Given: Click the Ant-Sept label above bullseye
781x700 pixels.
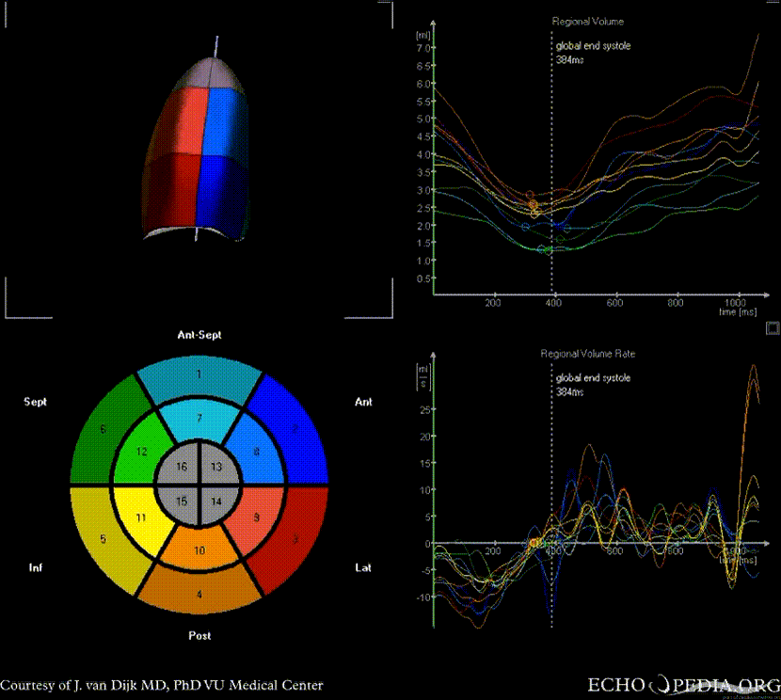Looking at the screenshot, I should pyautogui.click(x=199, y=335).
